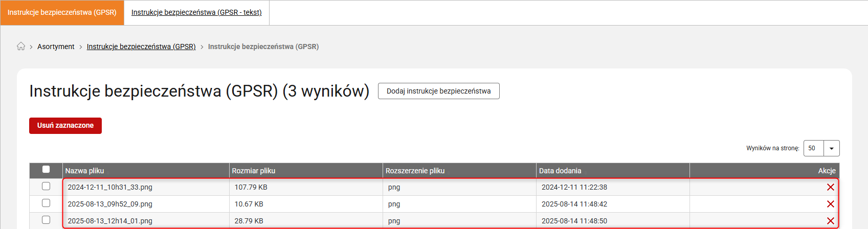The width and height of the screenshot is (868, 229).
Task: Tick checkbox for 2024-12-11_10h31_33.png
Action: coord(46,186)
